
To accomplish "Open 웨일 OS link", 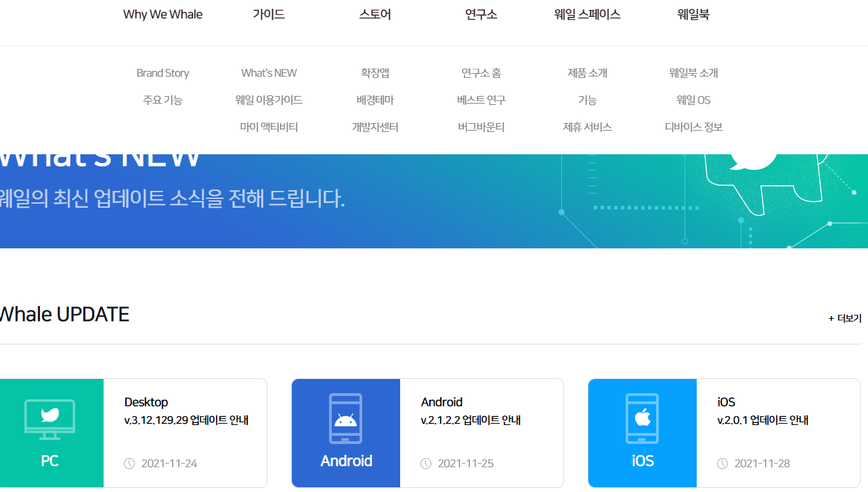I will (693, 100).
